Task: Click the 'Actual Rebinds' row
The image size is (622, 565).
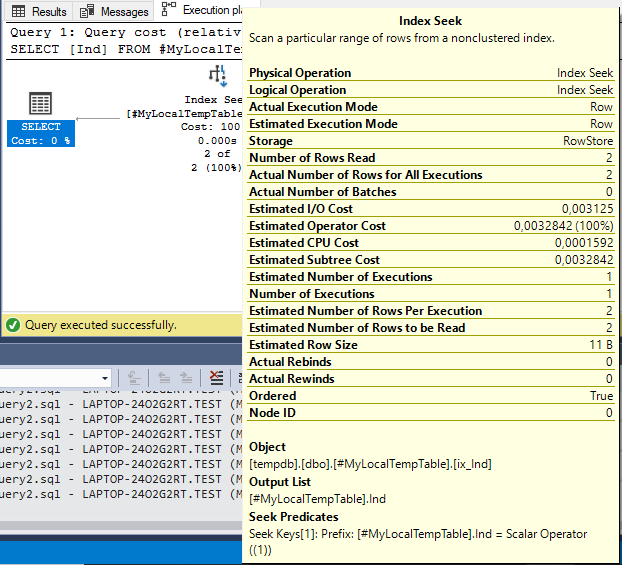Action: pyautogui.click(x=431, y=362)
